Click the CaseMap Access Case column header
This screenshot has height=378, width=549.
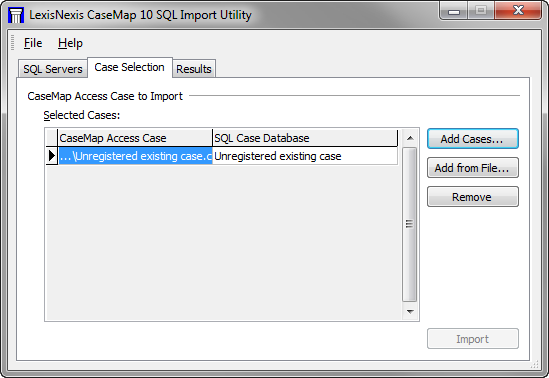click(135, 138)
